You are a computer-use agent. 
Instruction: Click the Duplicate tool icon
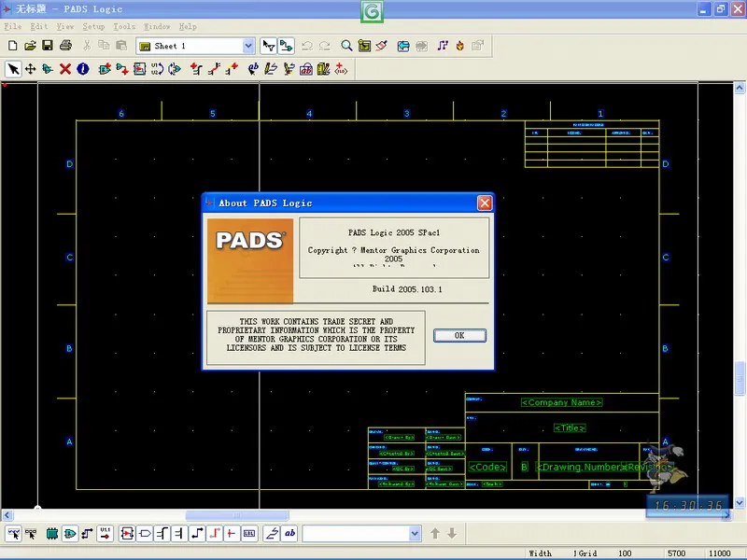click(x=48, y=69)
